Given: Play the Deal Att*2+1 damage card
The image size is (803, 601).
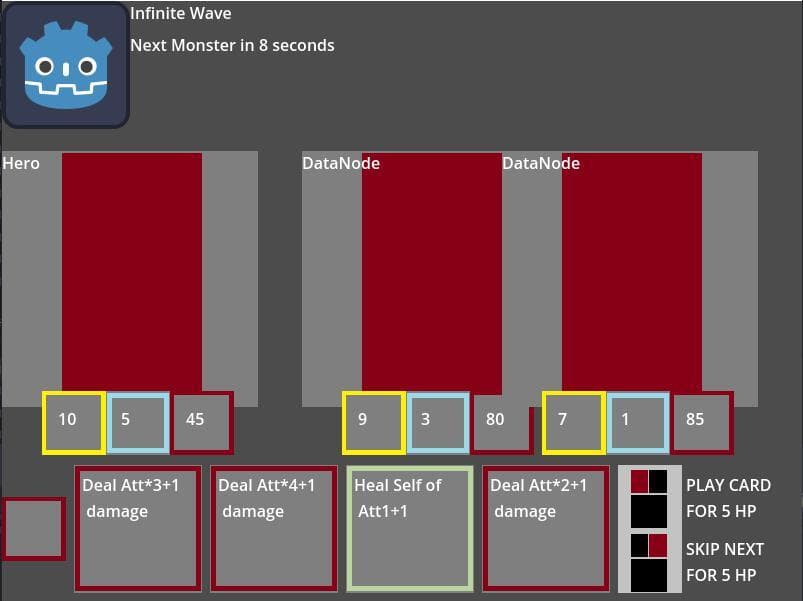Looking at the screenshot, I should click(x=546, y=528).
